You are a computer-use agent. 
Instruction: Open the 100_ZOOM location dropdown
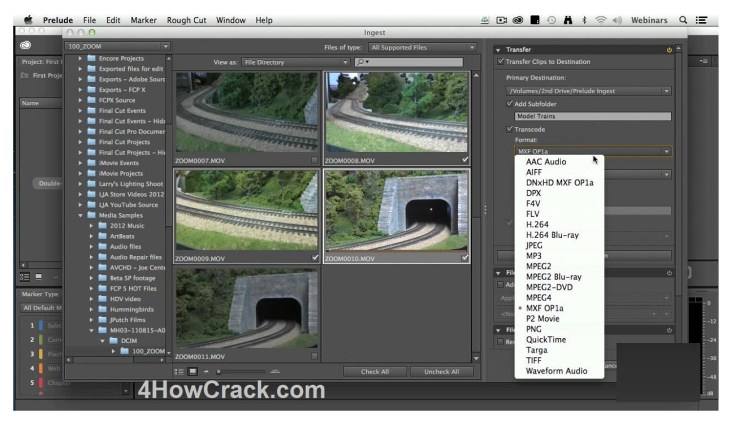(x=117, y=46)
